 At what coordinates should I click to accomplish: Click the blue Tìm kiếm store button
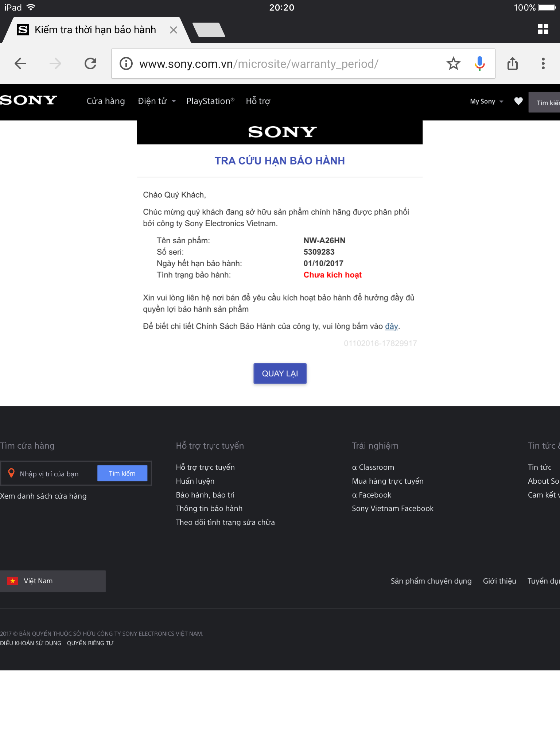[x=122, y=473]
